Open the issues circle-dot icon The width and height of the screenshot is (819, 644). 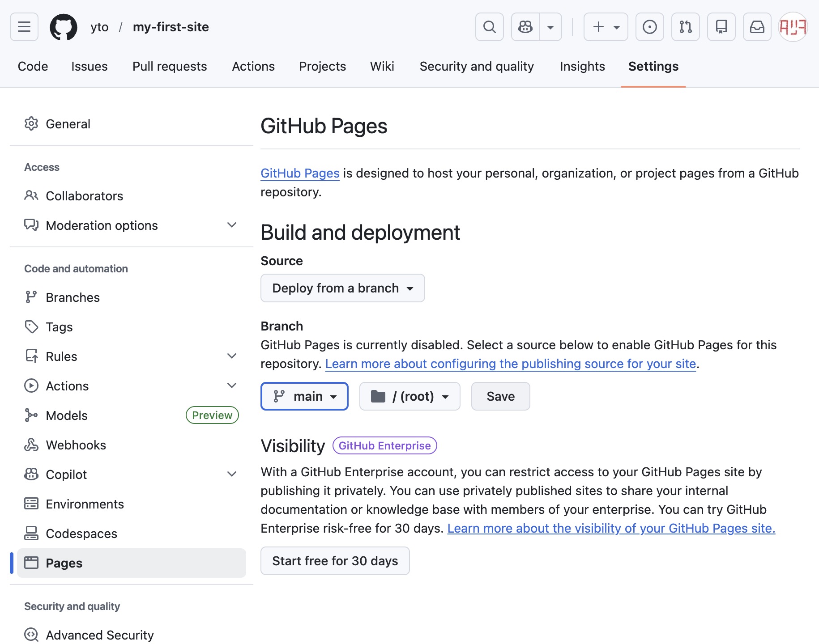(x=650, y=27)
